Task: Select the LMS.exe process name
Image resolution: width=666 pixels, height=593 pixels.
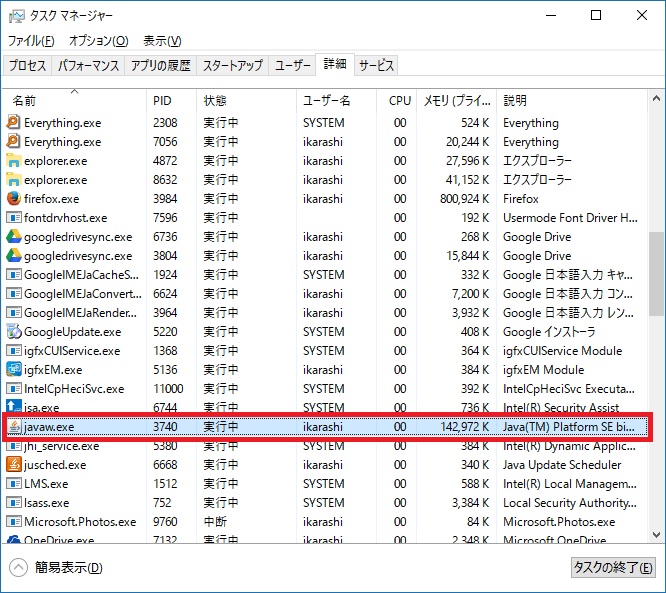Action: coord(46,483)
